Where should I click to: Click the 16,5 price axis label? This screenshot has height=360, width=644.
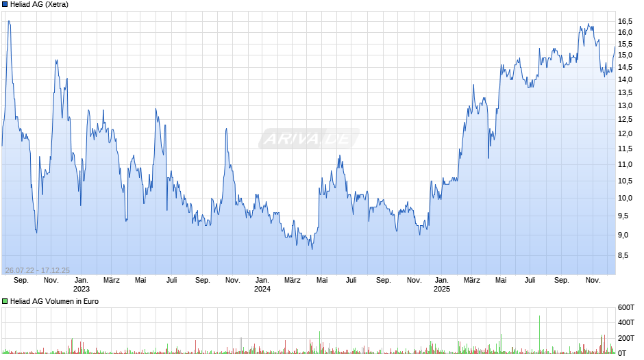[625, 21]
